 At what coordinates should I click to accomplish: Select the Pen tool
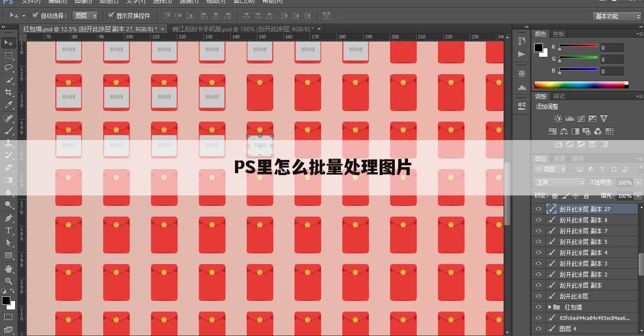(9, 218)
